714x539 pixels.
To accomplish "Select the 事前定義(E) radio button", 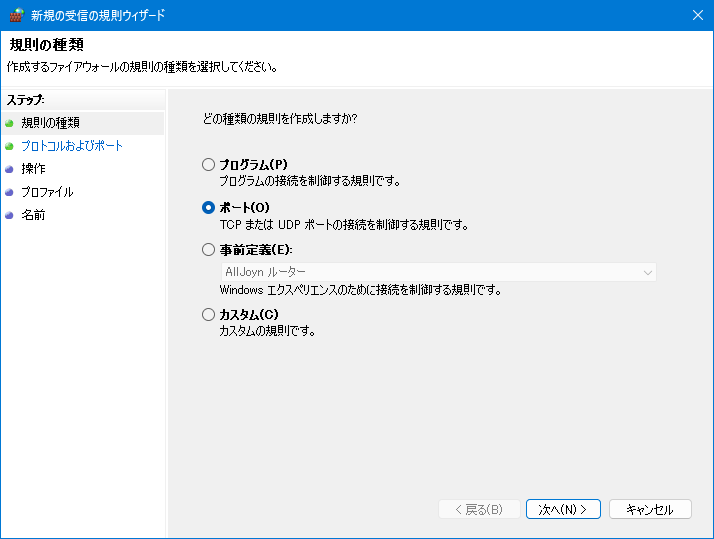I will coord(208,249).
